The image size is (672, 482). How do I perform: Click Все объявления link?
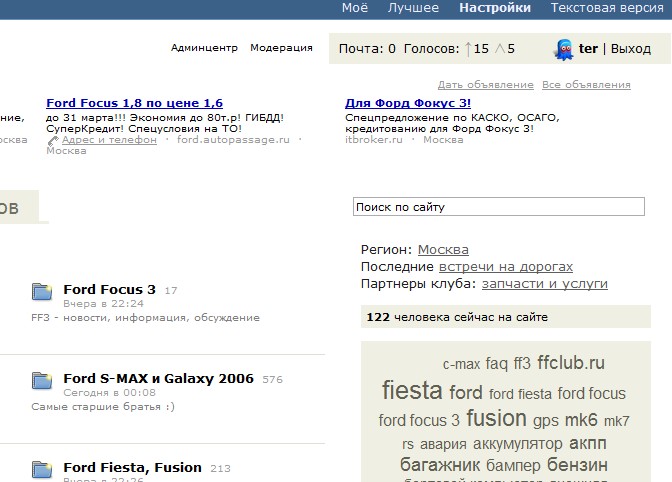point(586,85)
